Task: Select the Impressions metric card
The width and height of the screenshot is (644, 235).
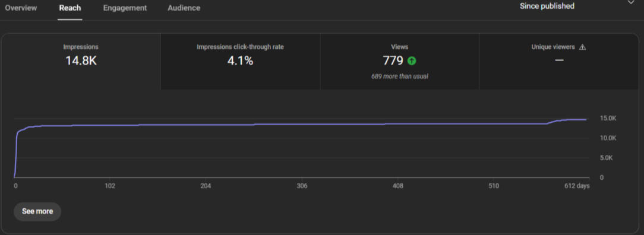Action: click(81, 62)
